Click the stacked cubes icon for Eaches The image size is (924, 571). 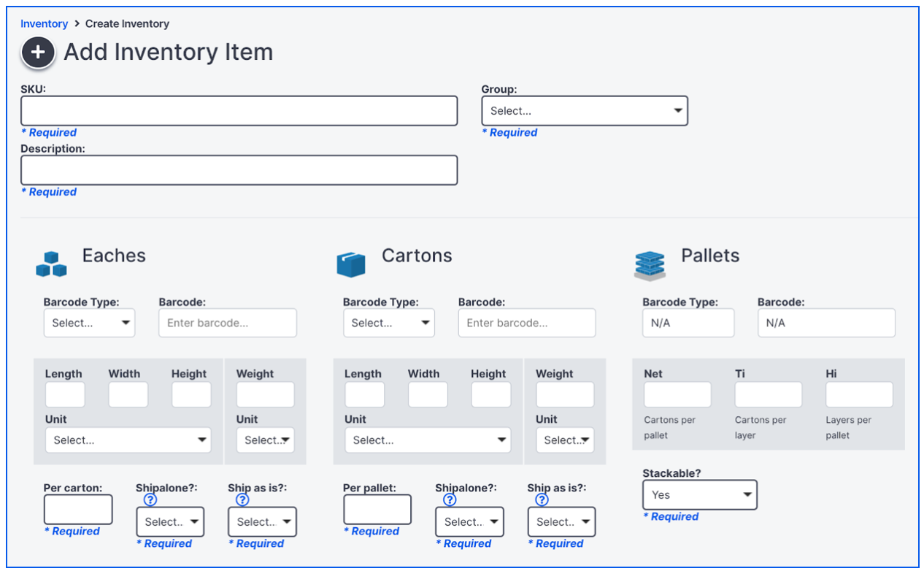click(x=50, y=264)
